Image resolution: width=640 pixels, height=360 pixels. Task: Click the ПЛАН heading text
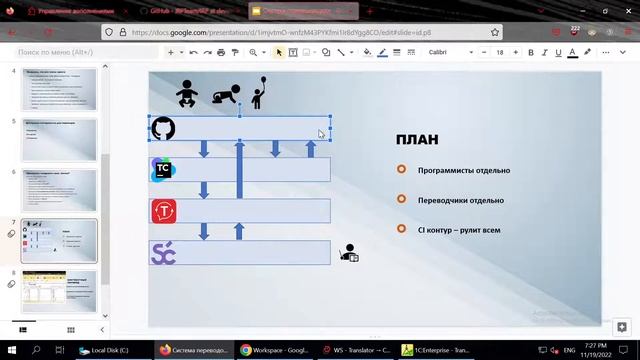417,139
